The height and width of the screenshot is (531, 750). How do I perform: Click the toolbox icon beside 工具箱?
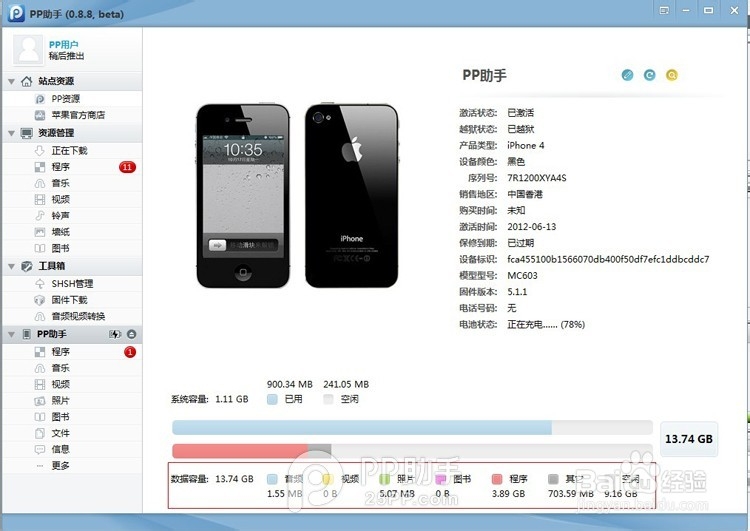click(27, 266)
